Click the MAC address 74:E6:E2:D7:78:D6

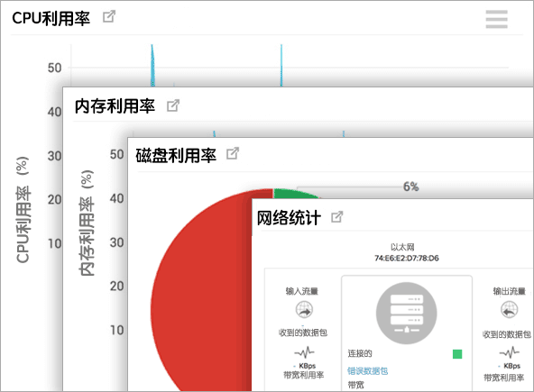tap(407, 259)
